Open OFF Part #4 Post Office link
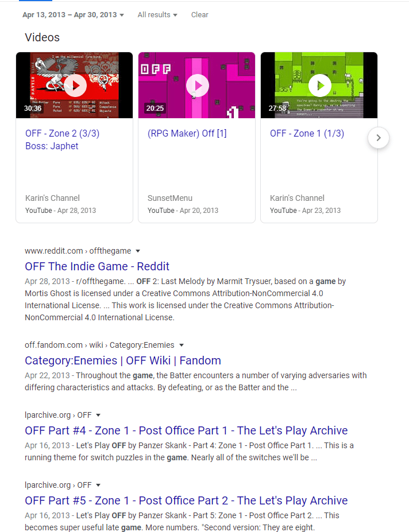 point(186,430)
